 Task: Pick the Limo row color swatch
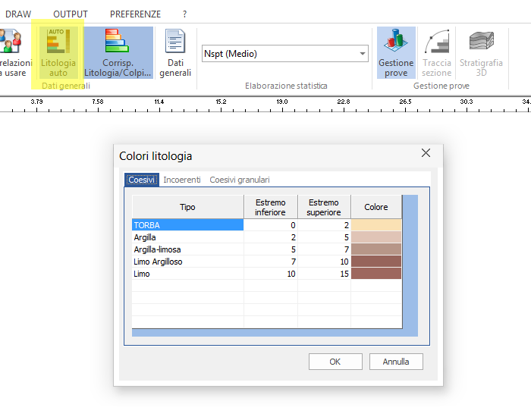(376, 274)
